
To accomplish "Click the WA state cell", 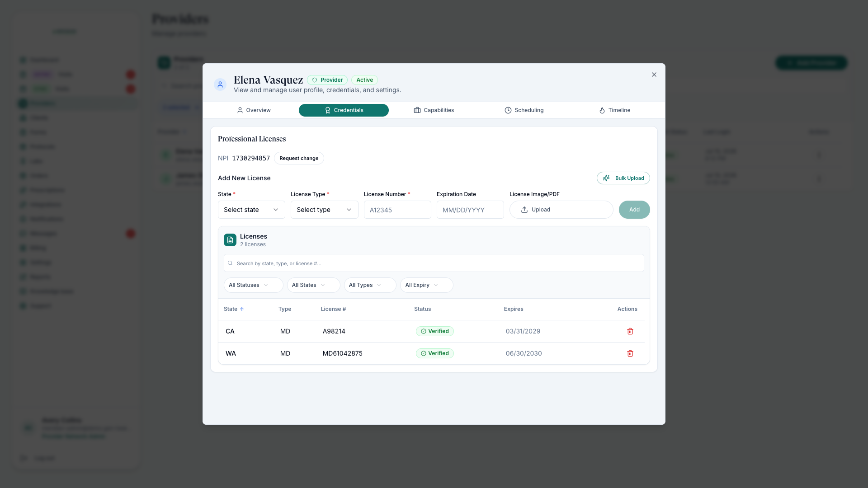I will (231, 353).
